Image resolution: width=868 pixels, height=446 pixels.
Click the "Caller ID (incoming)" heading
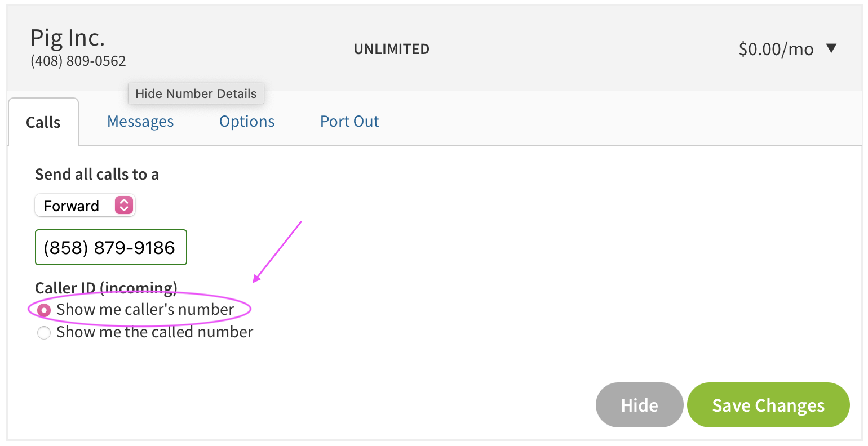pyautogui.click(x=106, y=287)
